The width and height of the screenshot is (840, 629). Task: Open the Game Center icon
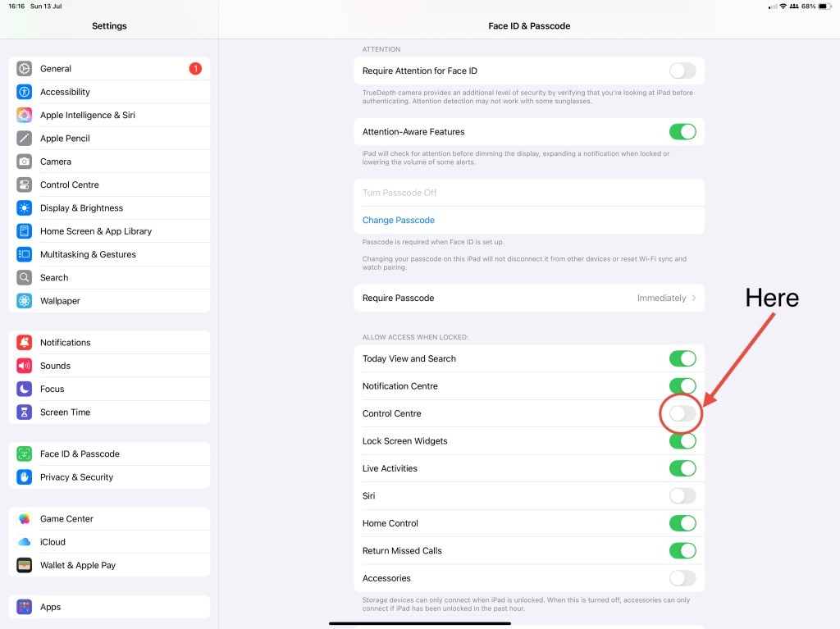tap(25, 519)
